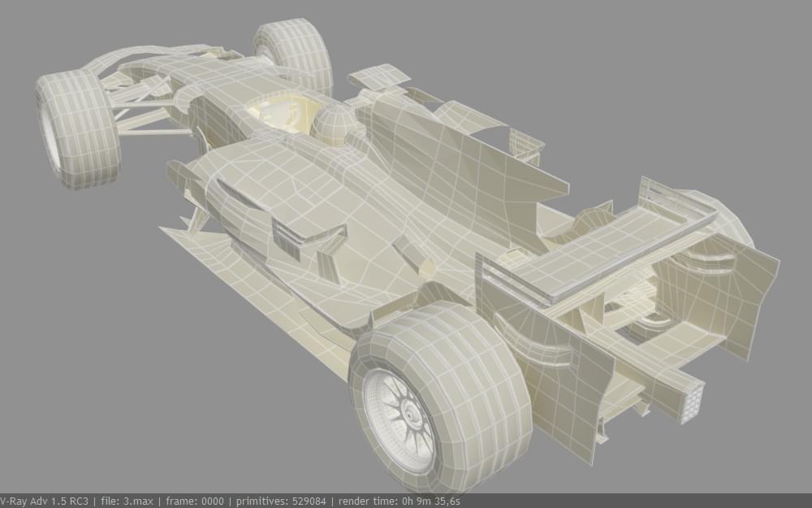
Task: Click the V-Ray Adv 1.5 RC3 version text
Action: pos(44,501)
